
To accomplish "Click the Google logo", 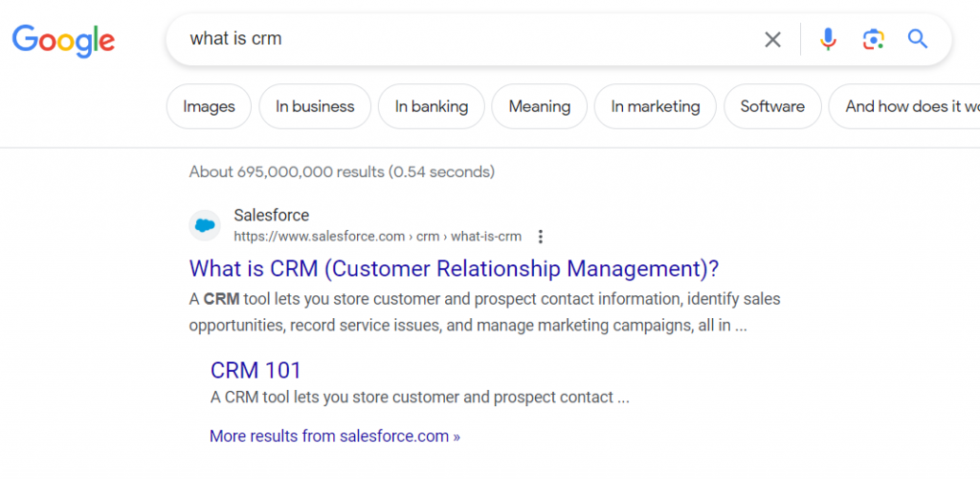I will (x=63, y=39).
